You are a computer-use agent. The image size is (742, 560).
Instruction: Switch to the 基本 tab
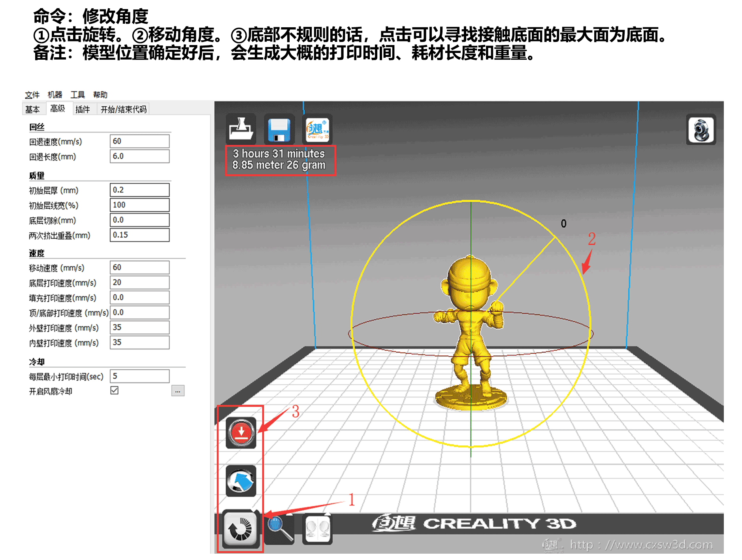click(32, 109)
